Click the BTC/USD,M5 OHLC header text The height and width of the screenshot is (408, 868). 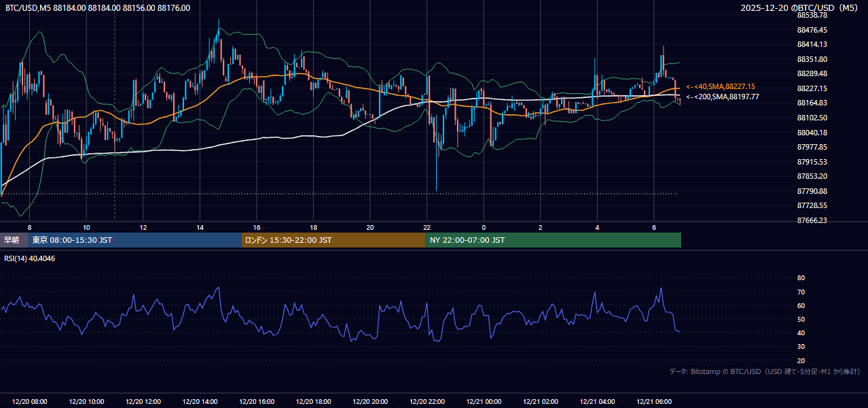pos(98,8)
